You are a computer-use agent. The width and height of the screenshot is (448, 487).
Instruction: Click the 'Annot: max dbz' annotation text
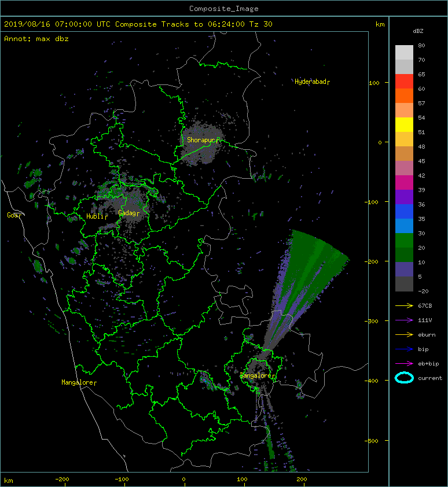[x=36, y=39]
